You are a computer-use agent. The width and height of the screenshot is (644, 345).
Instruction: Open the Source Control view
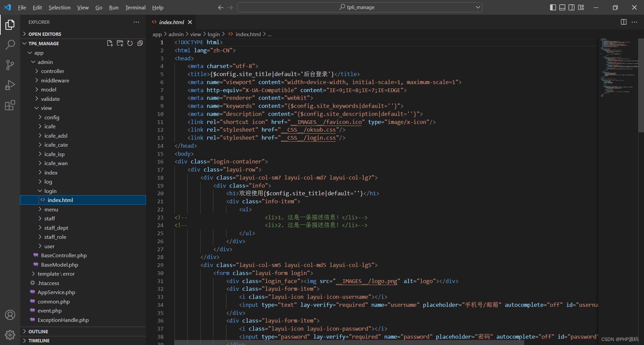point(10,65)
